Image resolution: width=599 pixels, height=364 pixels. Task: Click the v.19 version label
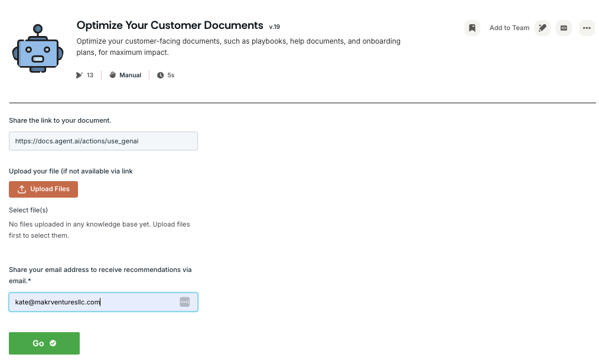(274, 27)
